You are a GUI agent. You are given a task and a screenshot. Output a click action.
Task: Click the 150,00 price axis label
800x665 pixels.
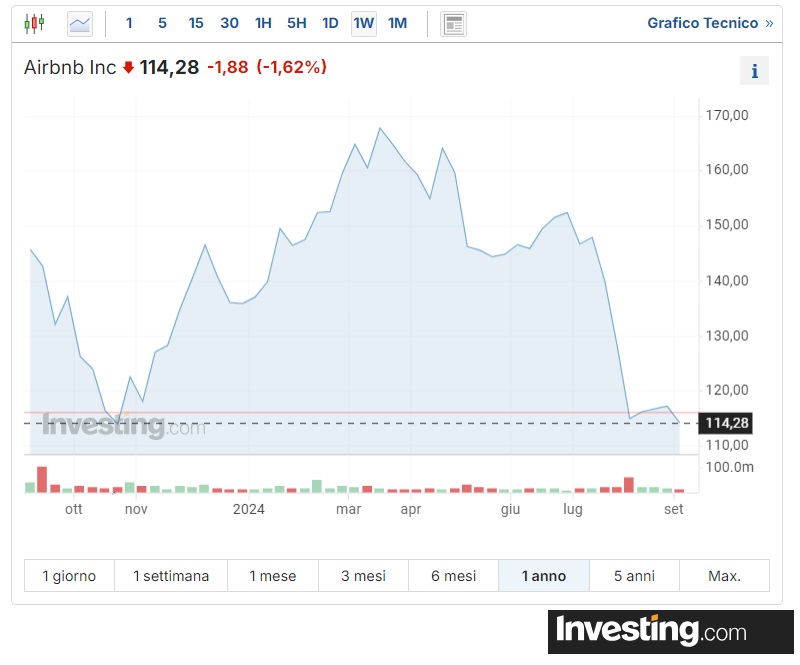pyautogui.click(x=727, y=225)
